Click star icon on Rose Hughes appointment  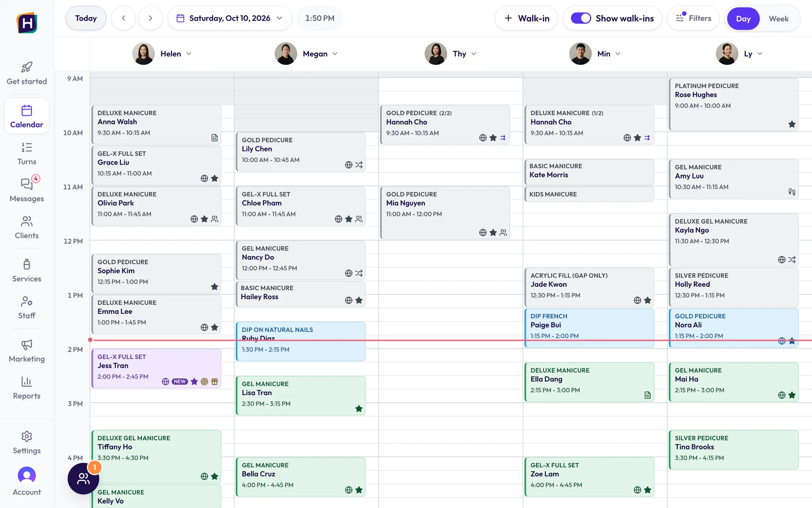(792, 124)
